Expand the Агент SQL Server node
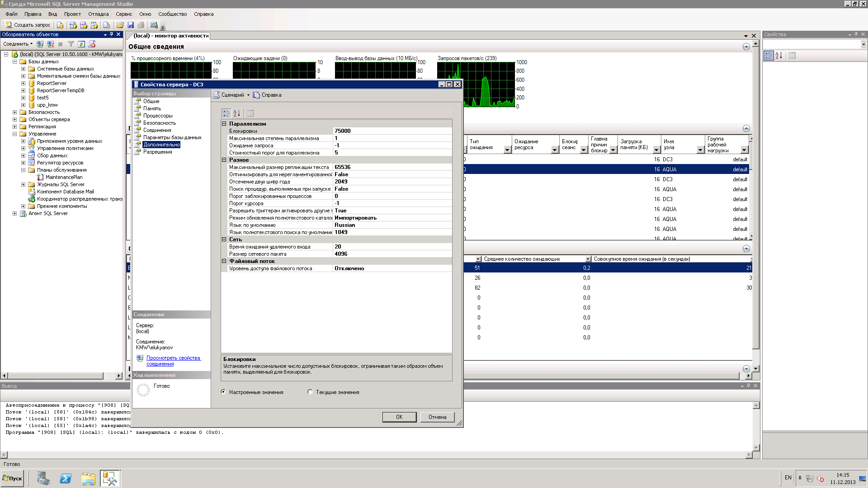 [x=14, y=213]
